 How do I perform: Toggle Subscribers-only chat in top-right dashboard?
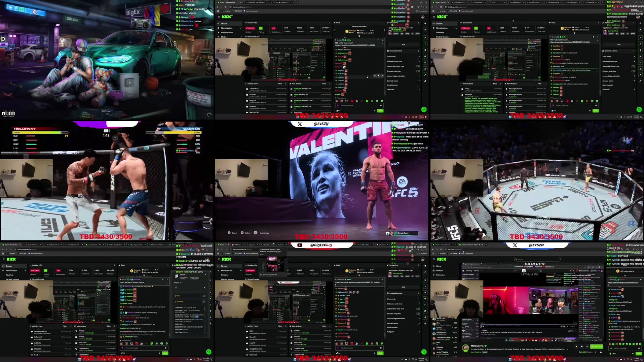click(x=633, y=66)
